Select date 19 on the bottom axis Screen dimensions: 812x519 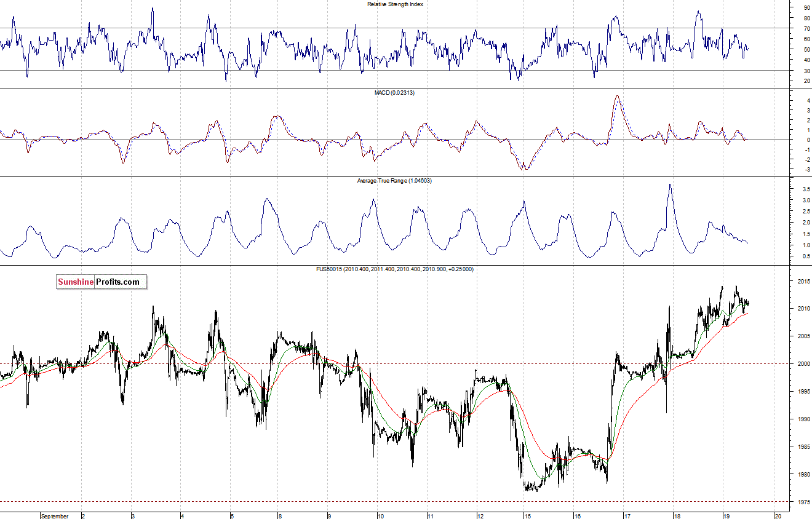[726, 516]
